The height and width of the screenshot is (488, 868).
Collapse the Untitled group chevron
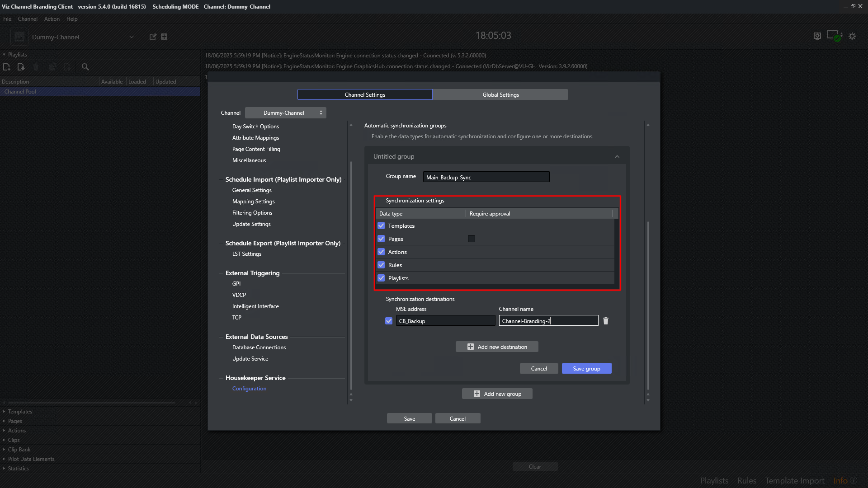pyautogui.click(x=617, y=157)
